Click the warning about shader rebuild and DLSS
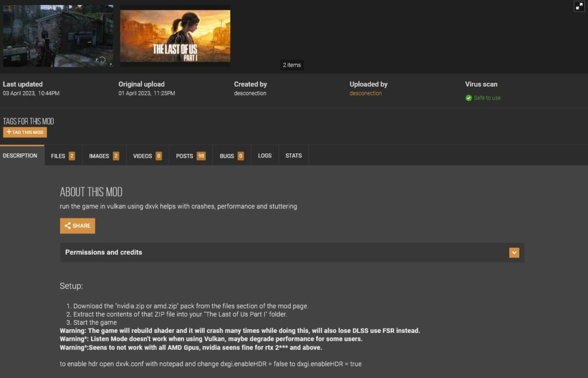Image resolution: width=588 pixels, height=378 pixels. [x=240, y=331]
